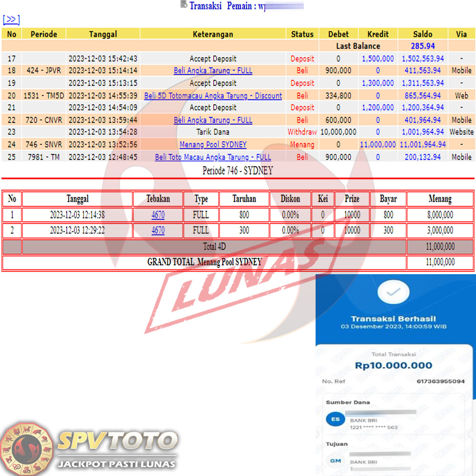Open Menang Pool SYDNEY transaction link
476x476 pixels.
213,145
